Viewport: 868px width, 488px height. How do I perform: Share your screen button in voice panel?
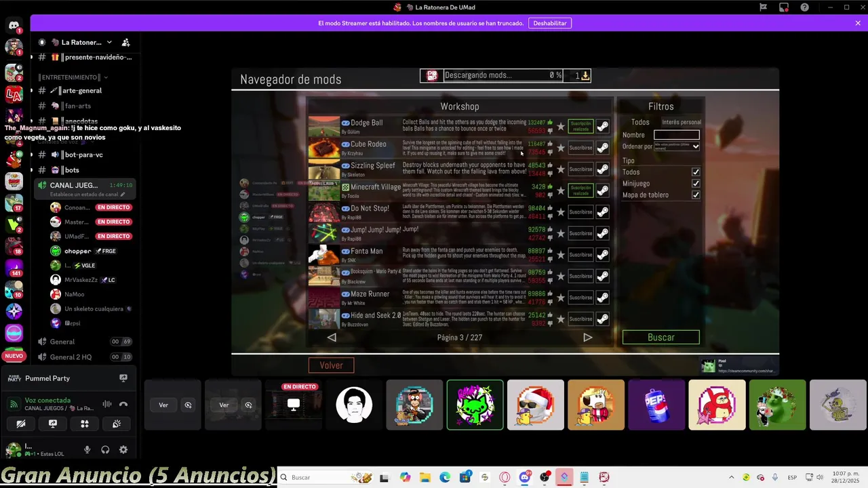(x=53, y=424)
